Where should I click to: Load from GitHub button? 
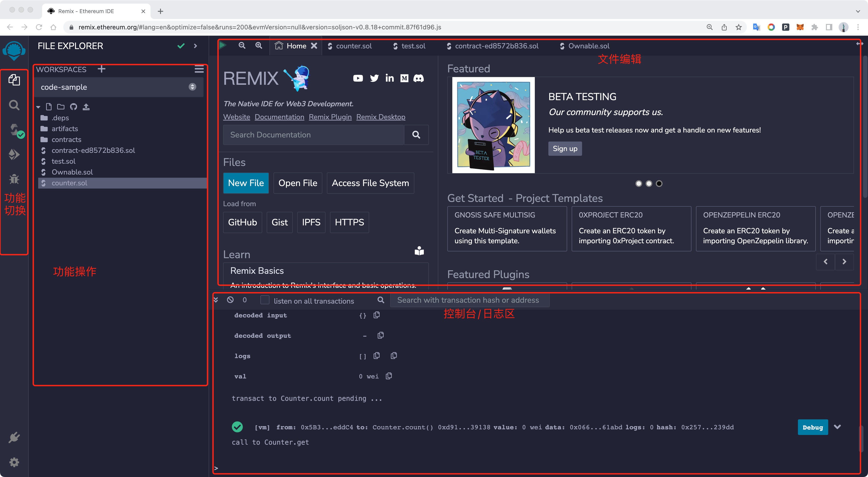click(243, 222)
